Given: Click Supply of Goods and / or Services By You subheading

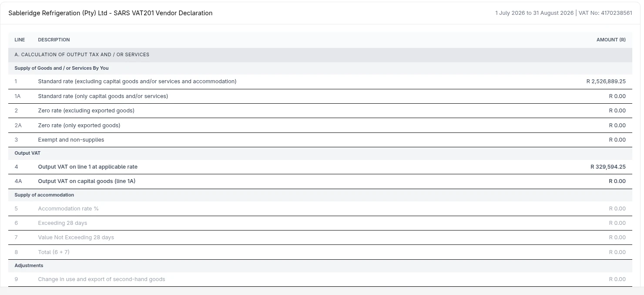Looking at the screenshot, I should click(x=62, y=68).
